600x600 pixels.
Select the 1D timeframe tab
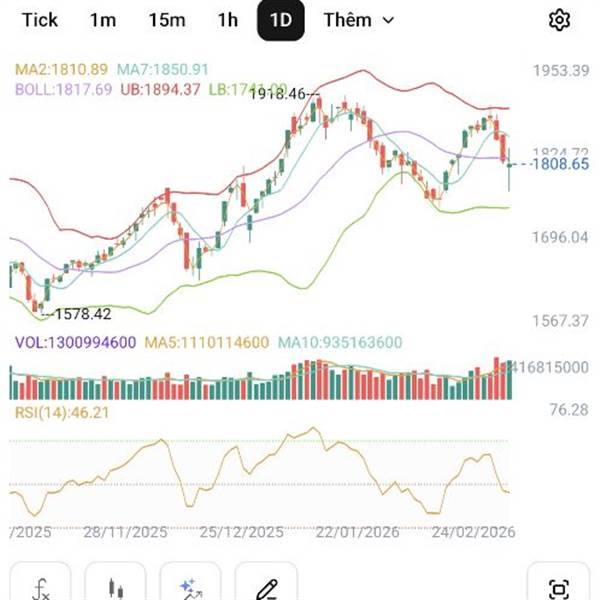[280, 20]
